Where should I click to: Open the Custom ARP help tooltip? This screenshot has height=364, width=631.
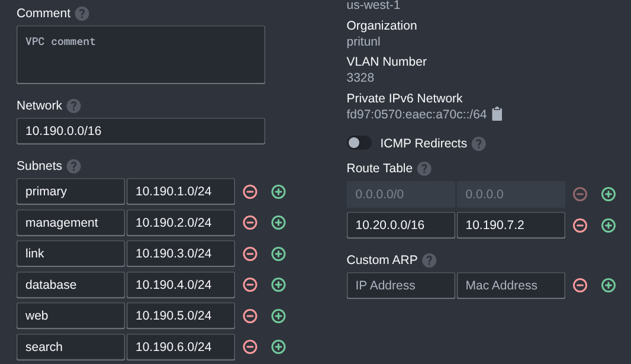(x=429, y=260)
